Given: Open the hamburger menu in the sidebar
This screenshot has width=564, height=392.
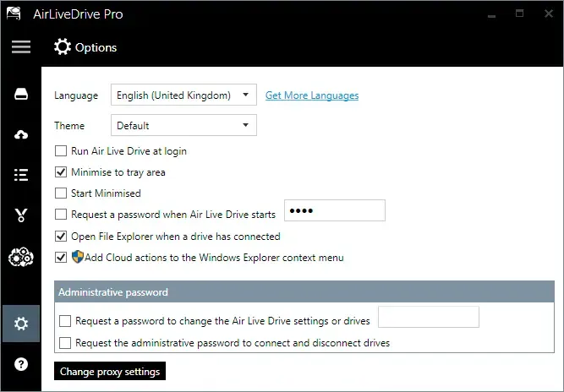Looking at the screenshot, I should 21,47.
